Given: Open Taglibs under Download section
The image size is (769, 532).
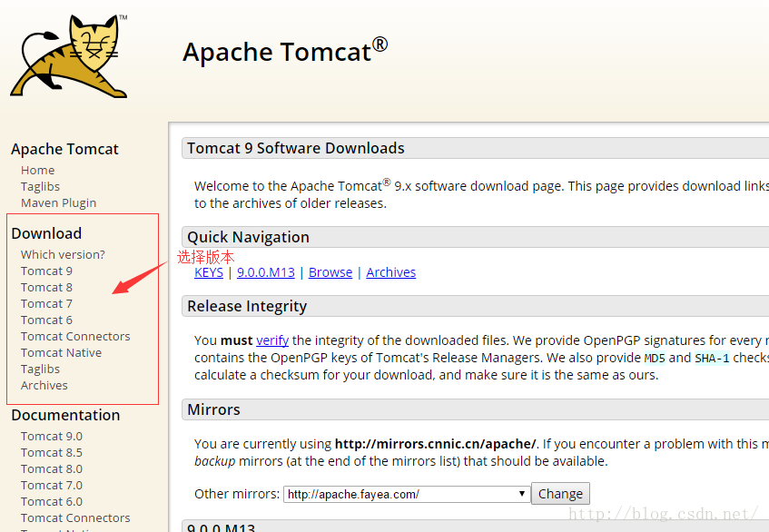Looking at the screenshot, I should coord(40,369).
